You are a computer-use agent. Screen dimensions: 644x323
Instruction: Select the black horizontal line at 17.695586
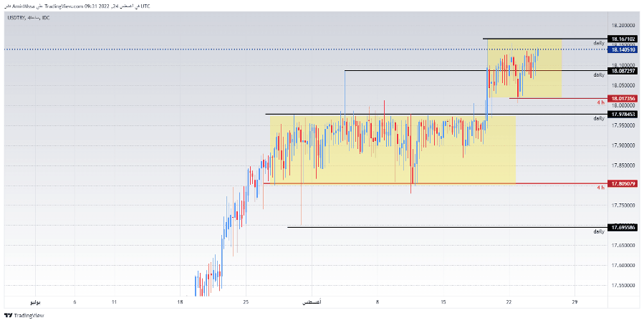point(447,227)
